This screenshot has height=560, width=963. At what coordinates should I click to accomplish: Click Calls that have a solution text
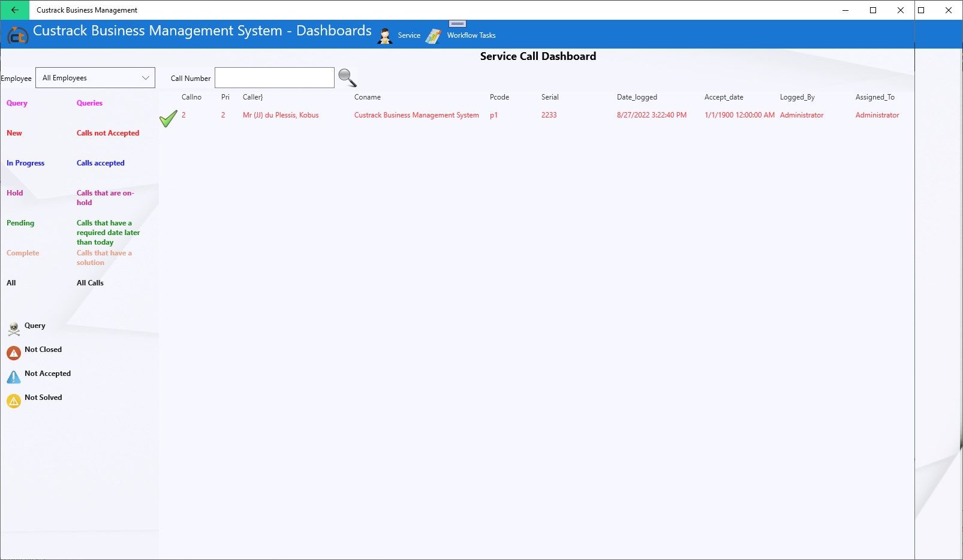point(104,258)
